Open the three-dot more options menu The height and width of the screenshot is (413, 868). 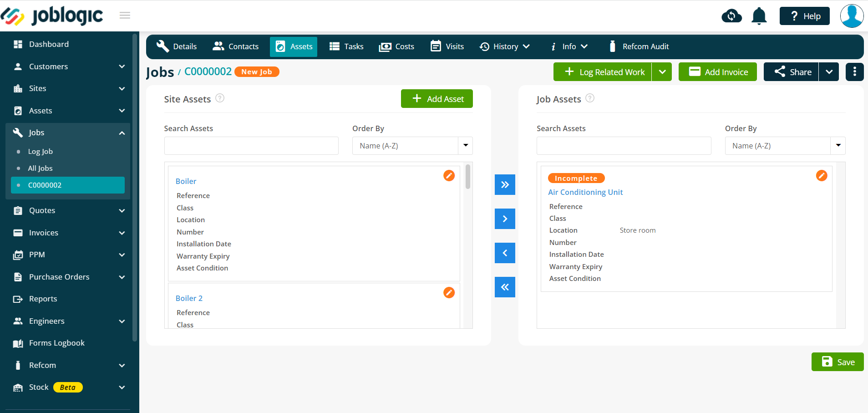tap(854, 71)
